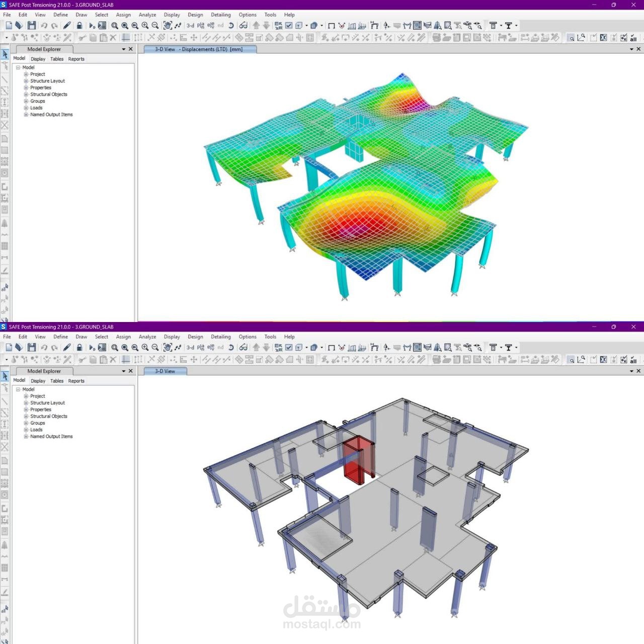Open view list dropdown arrow in bottom window
This screenshot has width=644, height=644.
coord(632,371)
